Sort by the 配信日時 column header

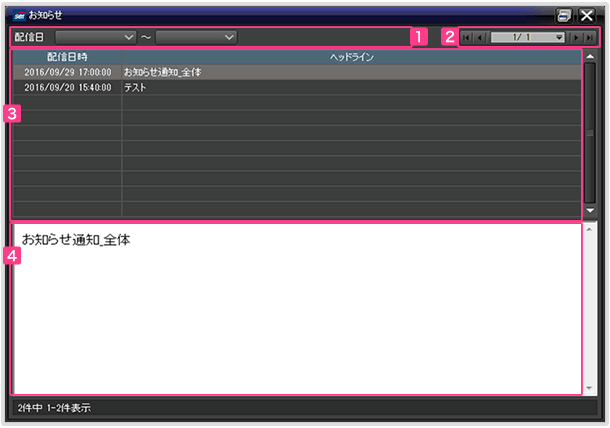click(x=67, y=57)
